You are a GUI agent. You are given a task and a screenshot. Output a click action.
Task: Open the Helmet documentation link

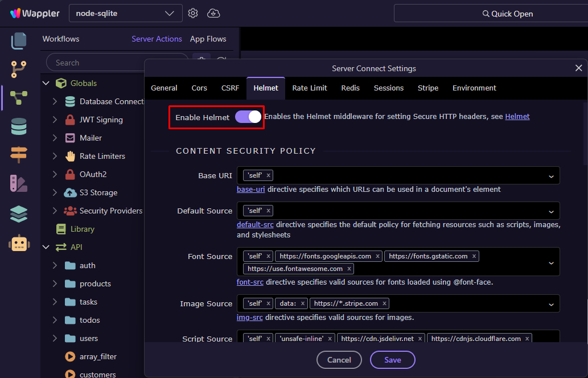pos(517,117)
